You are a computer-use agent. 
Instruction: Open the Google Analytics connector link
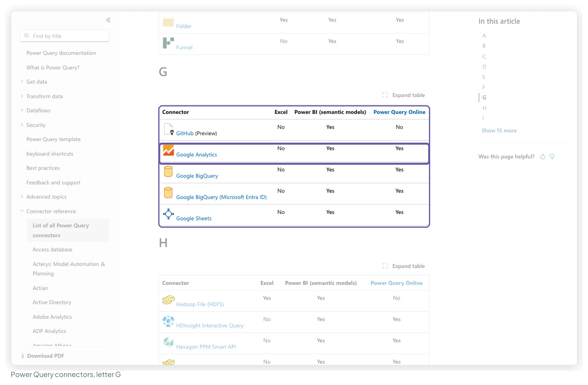coord(196,154)
